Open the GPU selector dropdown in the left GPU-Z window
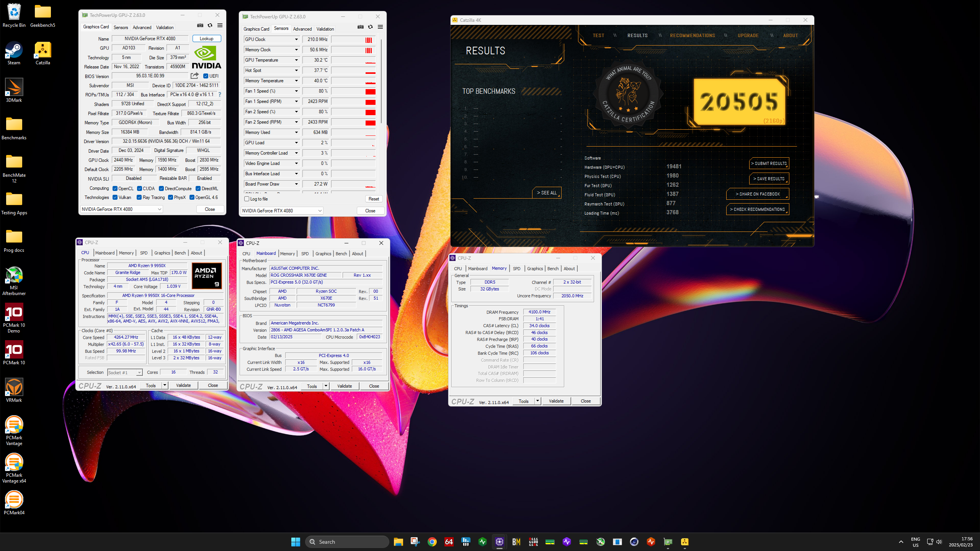This screenshot has width=980, height=551. click(x=122, y=209)
